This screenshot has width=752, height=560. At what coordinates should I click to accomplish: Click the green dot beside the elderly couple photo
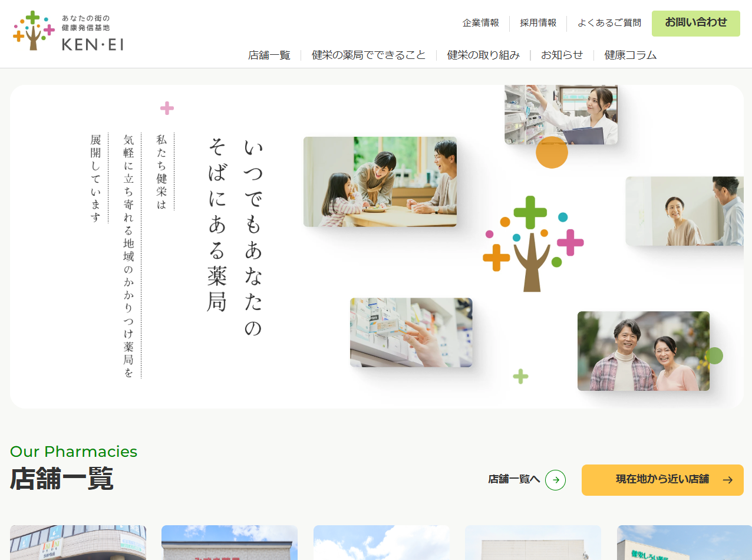click(714, 355)
